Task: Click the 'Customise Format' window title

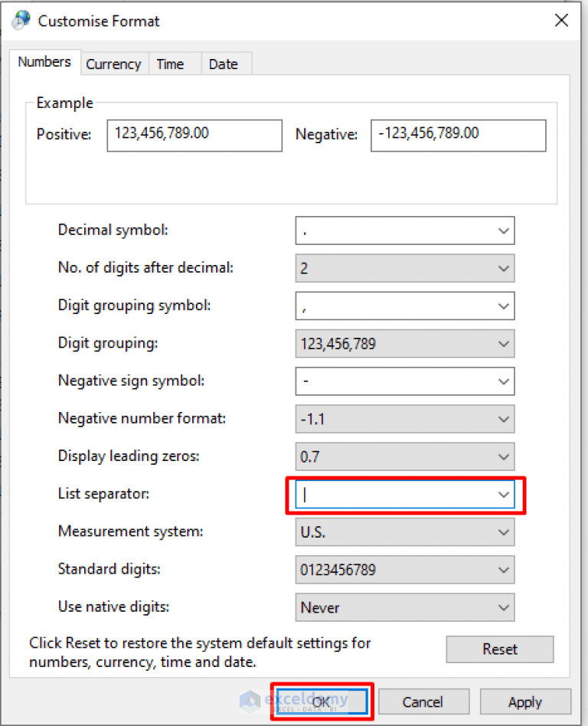Action: [99, 21]
